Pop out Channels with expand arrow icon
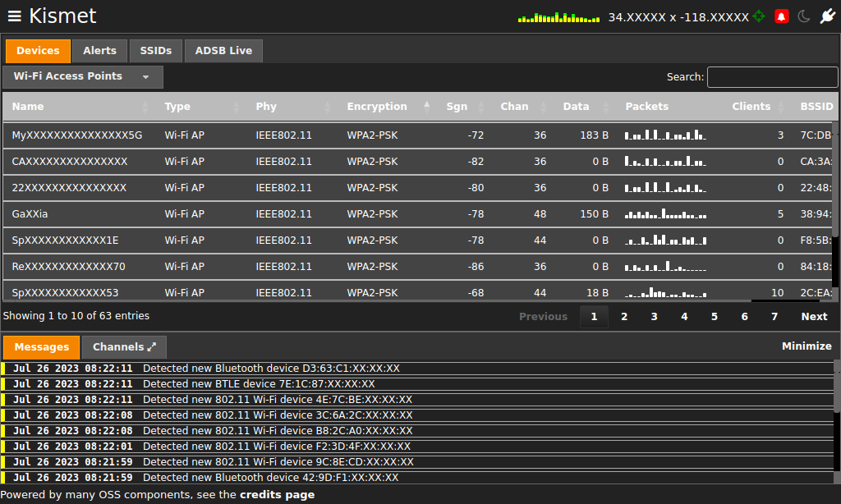841x504 pixels. [152, 347]
